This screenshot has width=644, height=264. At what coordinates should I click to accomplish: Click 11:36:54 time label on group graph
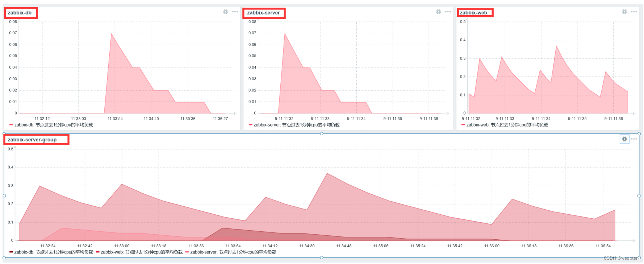(x=603, y=246)
